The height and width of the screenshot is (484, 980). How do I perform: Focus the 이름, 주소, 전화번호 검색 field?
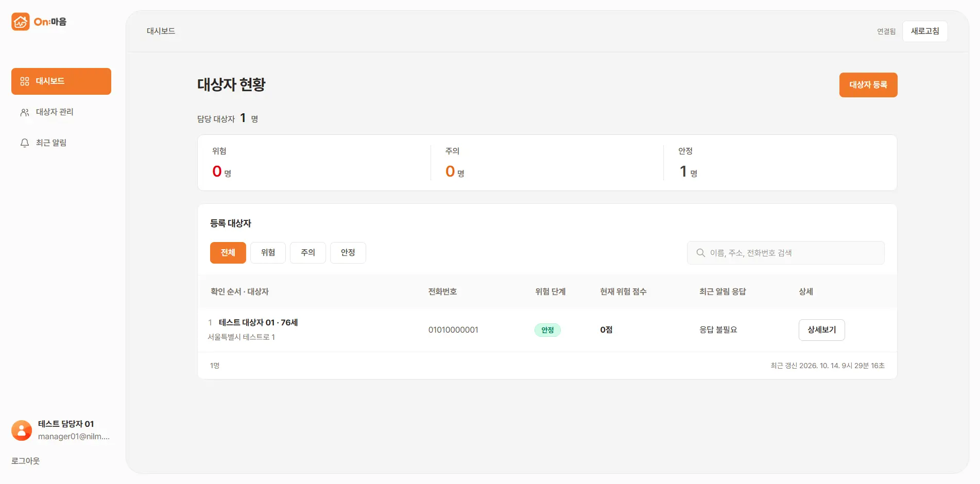[786, 253]
